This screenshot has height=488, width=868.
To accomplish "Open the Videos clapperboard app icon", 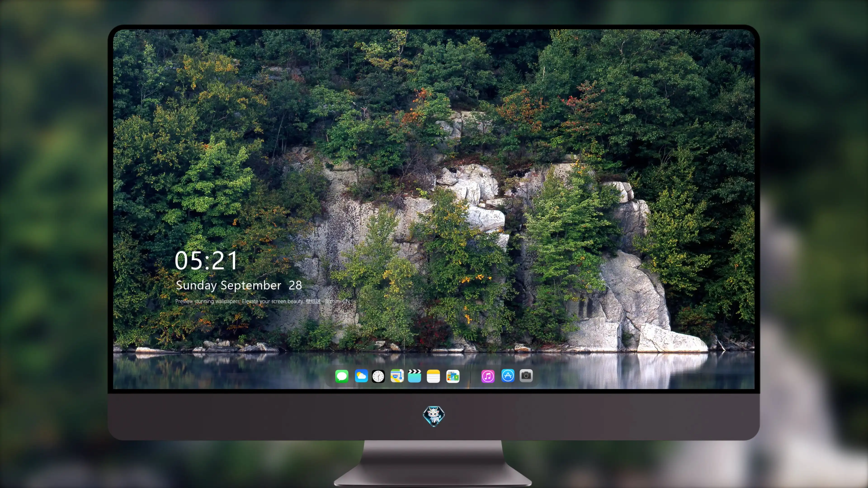I will [x=415, y=376].
